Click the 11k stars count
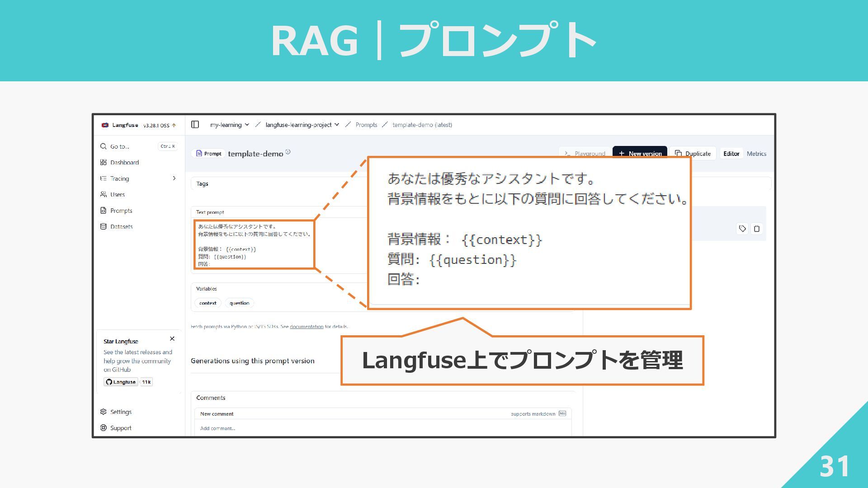 [146, 382]
